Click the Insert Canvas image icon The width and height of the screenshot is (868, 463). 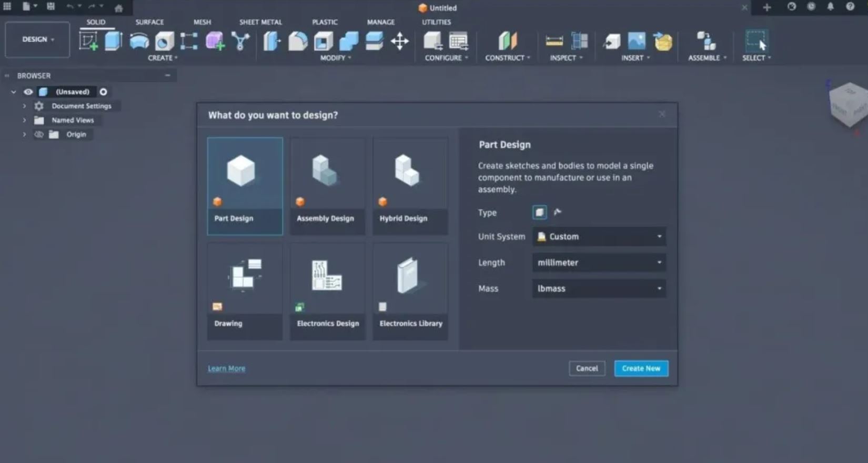(x=637, y=41)
